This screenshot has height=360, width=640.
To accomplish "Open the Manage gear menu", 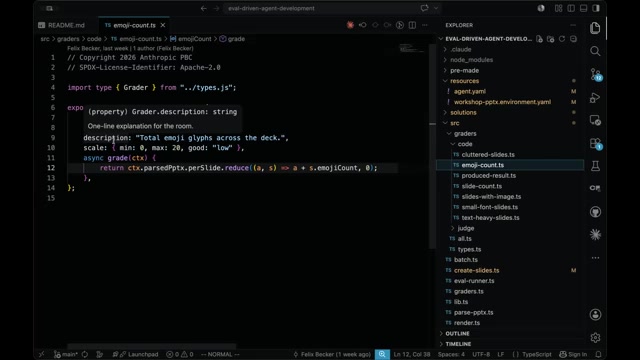I will click(x=595, y=338).
